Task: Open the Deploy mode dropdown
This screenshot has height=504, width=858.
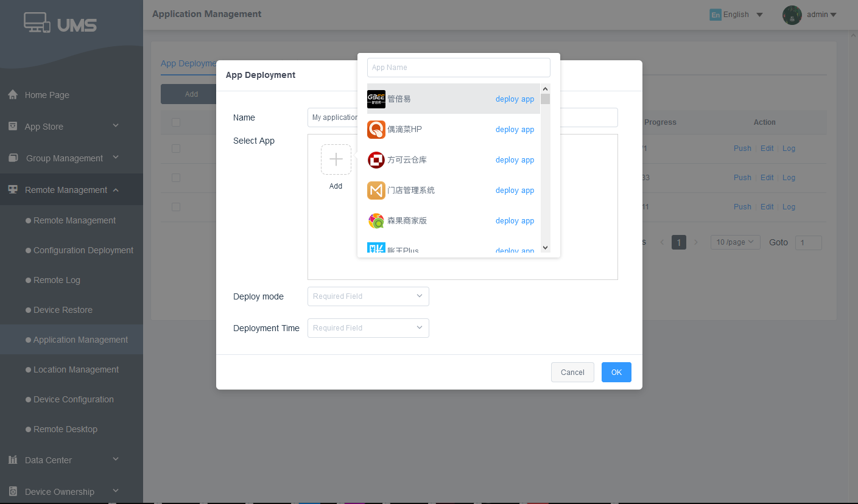Action: pos(368,296)
